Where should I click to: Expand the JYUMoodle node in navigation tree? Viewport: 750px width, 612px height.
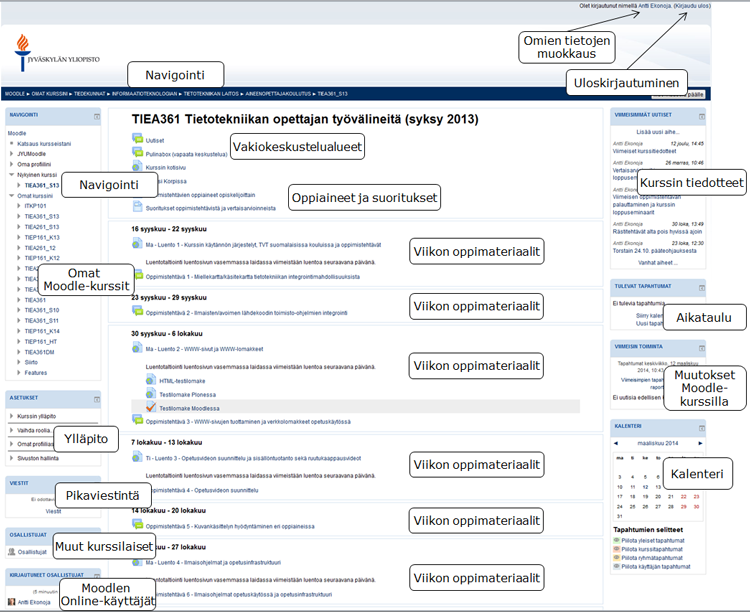coord(11,154)
